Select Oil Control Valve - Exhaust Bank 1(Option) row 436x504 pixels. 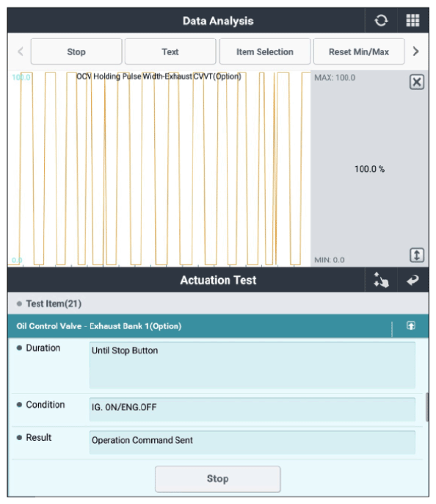(199, 326)
